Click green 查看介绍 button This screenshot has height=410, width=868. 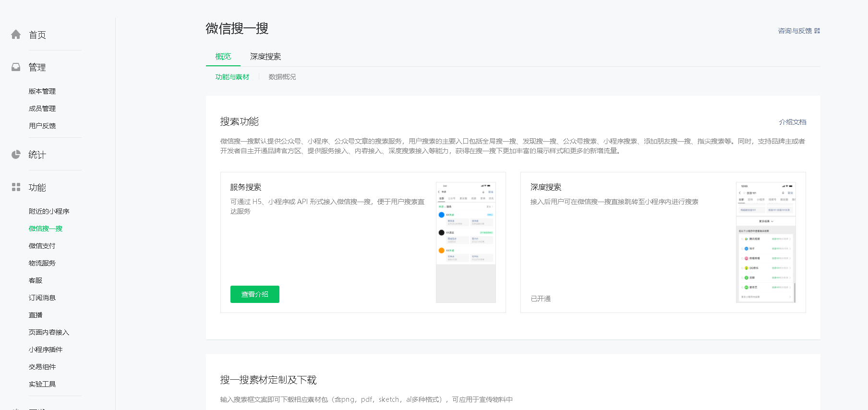(255, 294)
